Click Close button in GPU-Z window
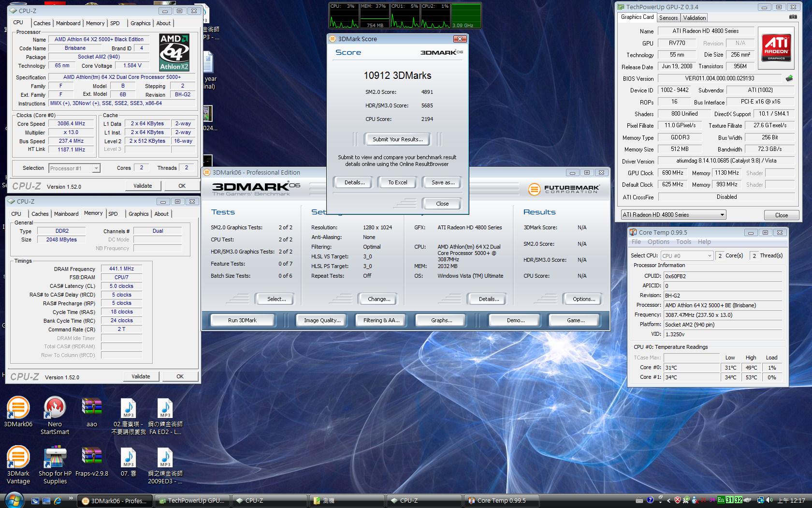The image size is (812, 508). 781,215
